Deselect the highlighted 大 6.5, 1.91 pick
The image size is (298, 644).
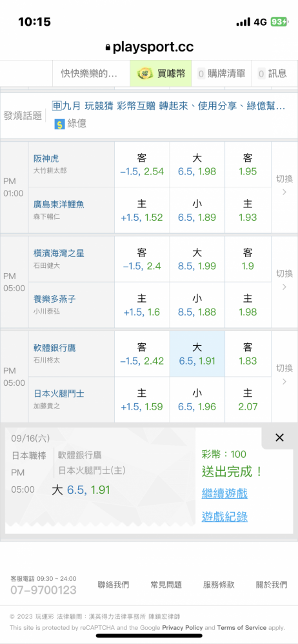coord(197,354)
